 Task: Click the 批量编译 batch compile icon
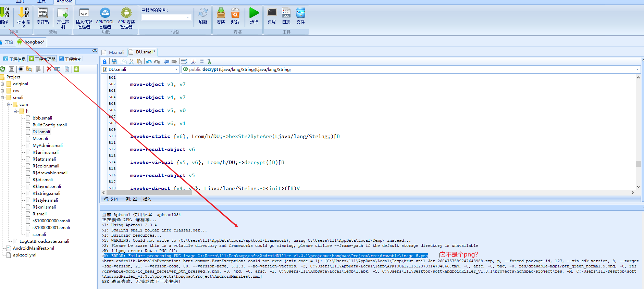23,18
